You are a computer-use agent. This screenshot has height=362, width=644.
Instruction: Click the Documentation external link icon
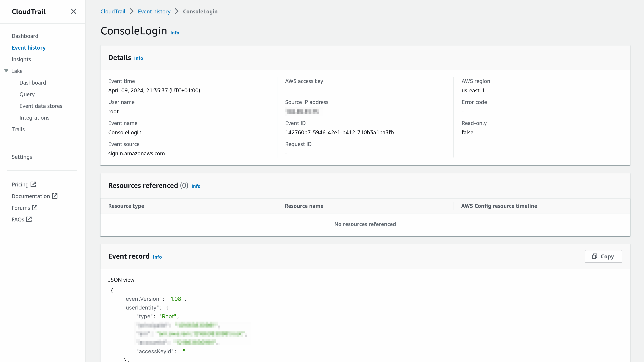pos(55,196)
